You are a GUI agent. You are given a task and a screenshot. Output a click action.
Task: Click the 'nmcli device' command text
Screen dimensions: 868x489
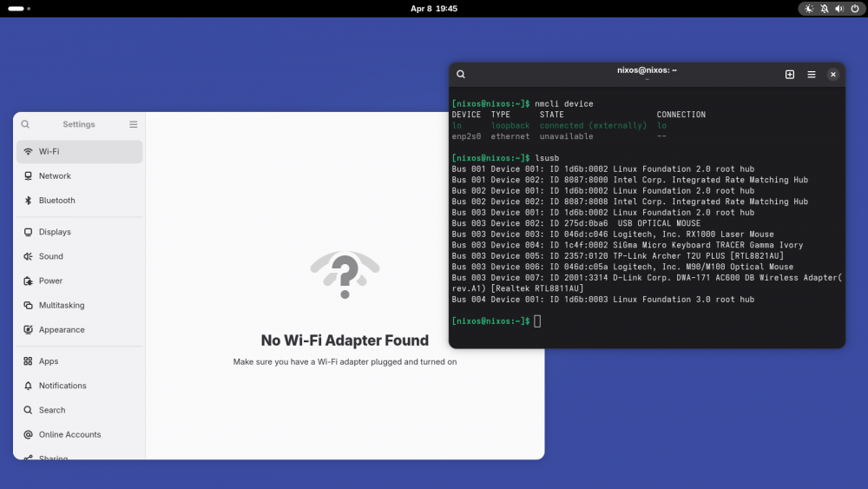coord(563,103)
